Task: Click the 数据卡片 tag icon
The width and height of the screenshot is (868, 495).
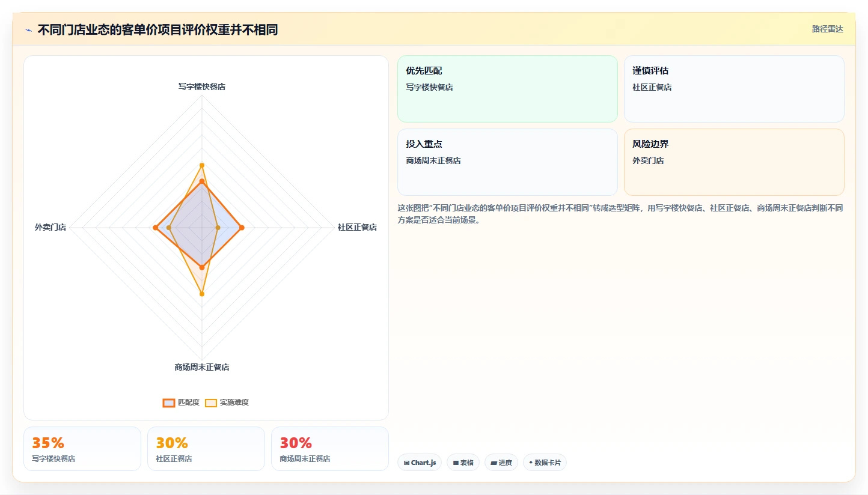Action: point(531,463)
